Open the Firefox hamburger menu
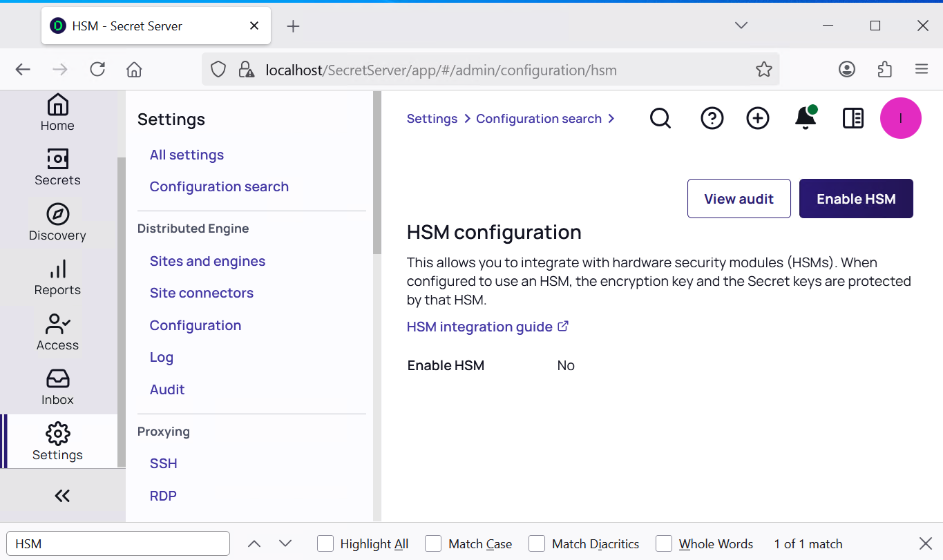 [921, 69]
